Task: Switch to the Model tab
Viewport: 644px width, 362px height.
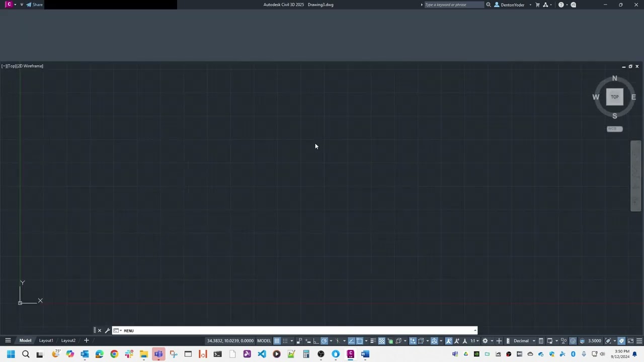Action: (25, 340)
